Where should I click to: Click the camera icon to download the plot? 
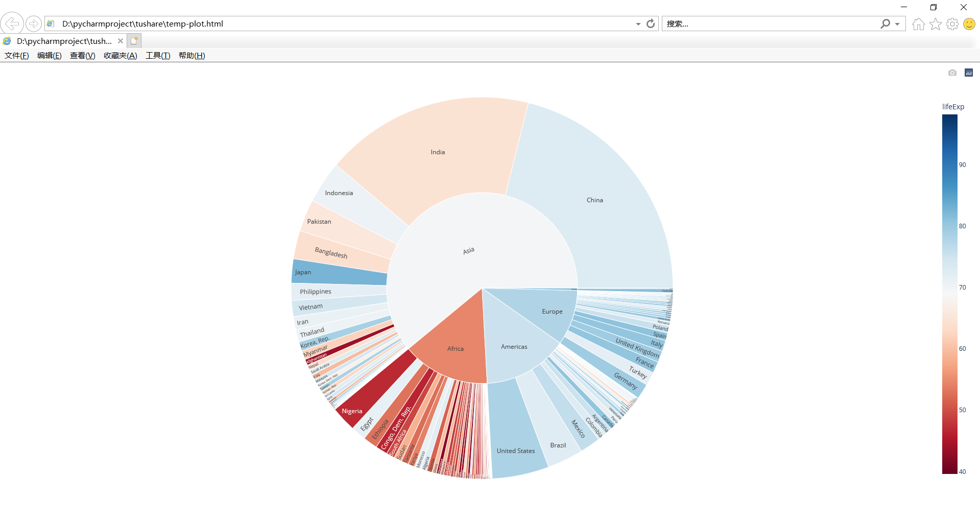[x=952, y=73]
